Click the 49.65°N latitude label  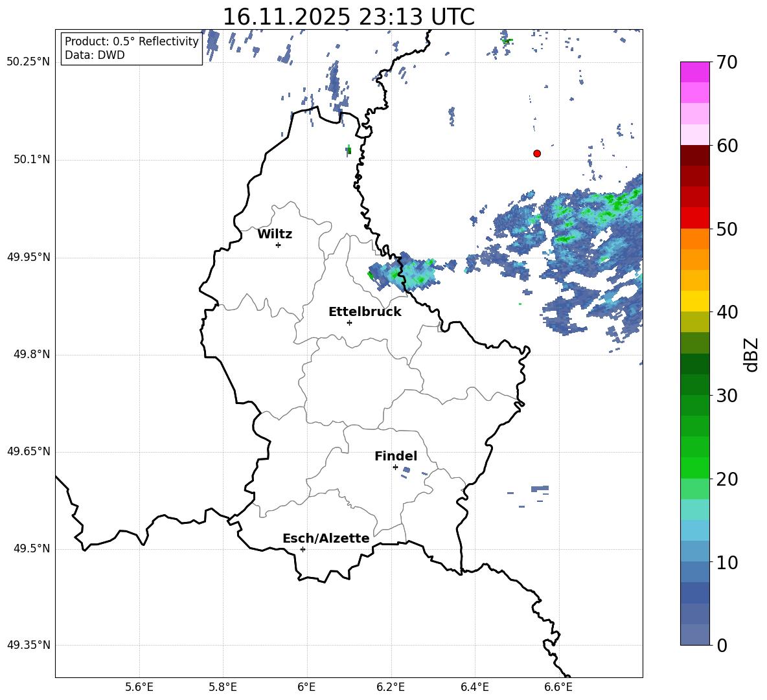pos(28,451)
